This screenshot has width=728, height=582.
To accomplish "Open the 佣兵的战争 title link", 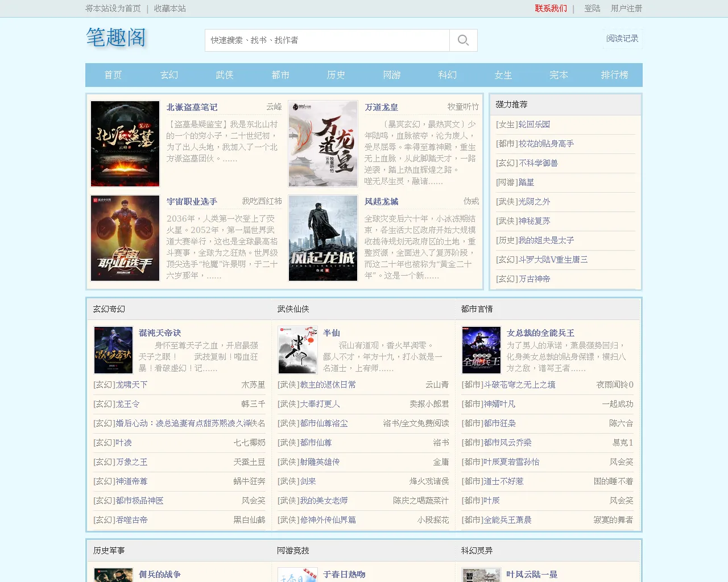I will [x=160, y=575].
